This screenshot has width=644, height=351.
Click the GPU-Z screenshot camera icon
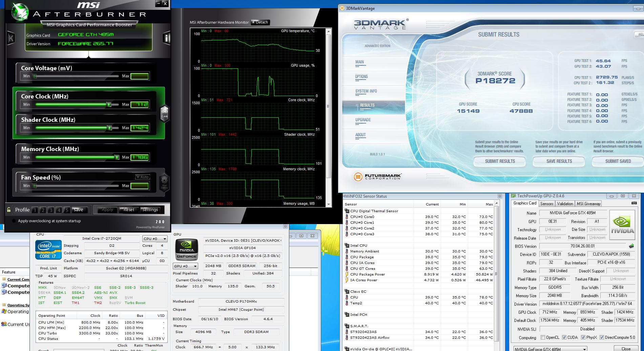pos(634,203)
